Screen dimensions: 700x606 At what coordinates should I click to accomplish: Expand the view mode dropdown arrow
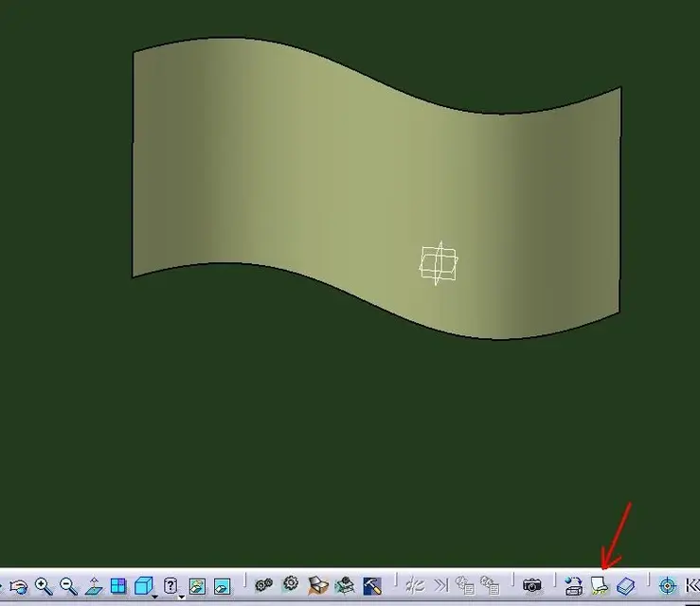click(x=180, y=597)
